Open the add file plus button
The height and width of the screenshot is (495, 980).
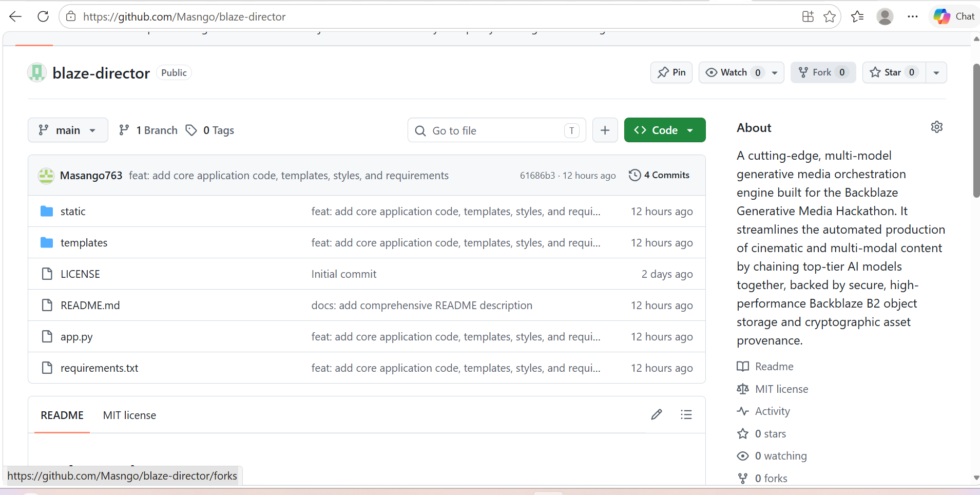point(605,130)
